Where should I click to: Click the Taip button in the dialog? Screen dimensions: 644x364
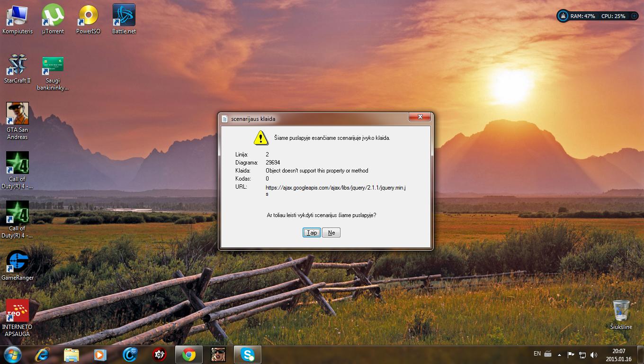point(312,233)
